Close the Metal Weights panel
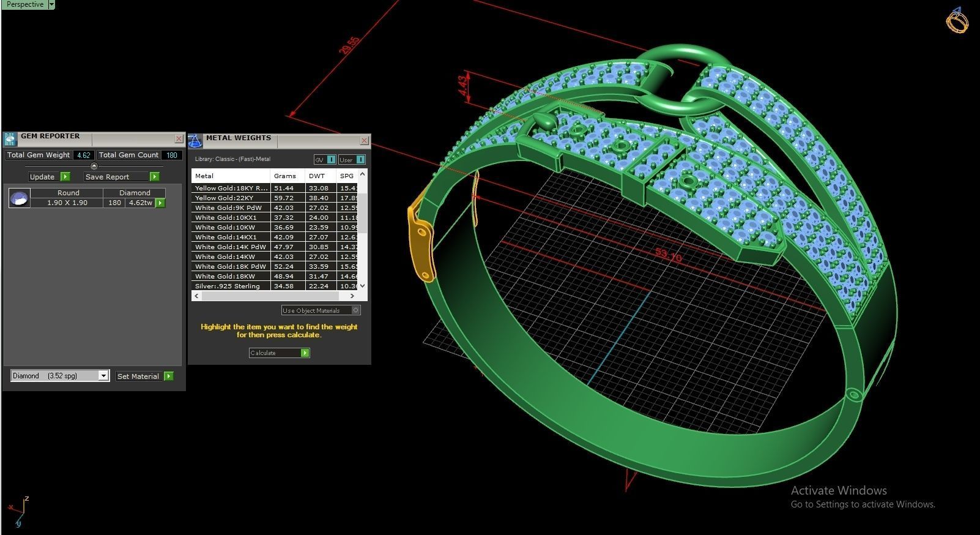980x535 pixels. 364,141
